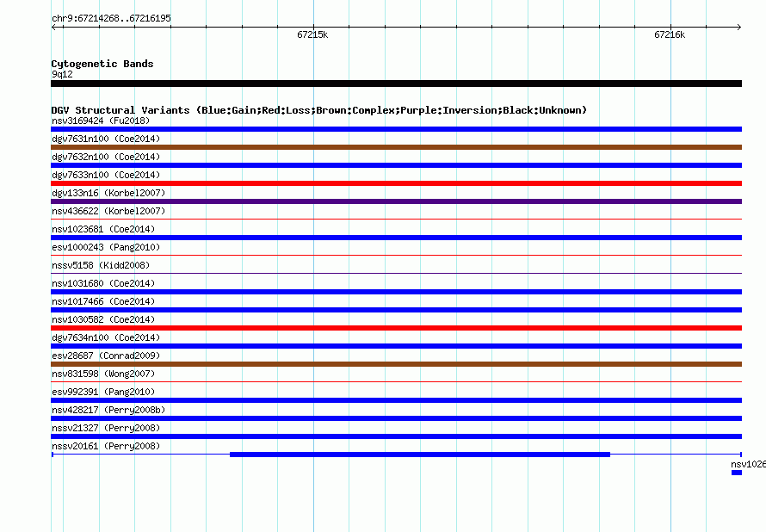The image size is (766, 532).
Task: Click the DGV Structural Variants track title
Action: [319, 110]
